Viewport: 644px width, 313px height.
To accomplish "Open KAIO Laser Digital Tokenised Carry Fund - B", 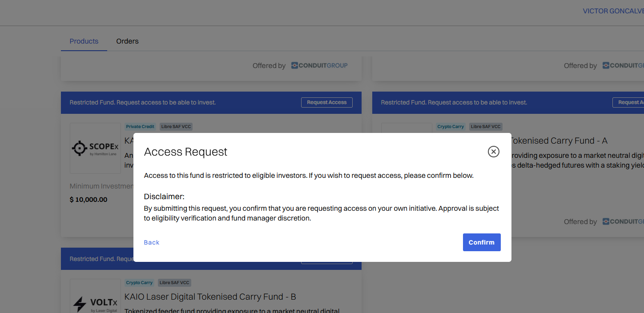I will coord(210,297).
